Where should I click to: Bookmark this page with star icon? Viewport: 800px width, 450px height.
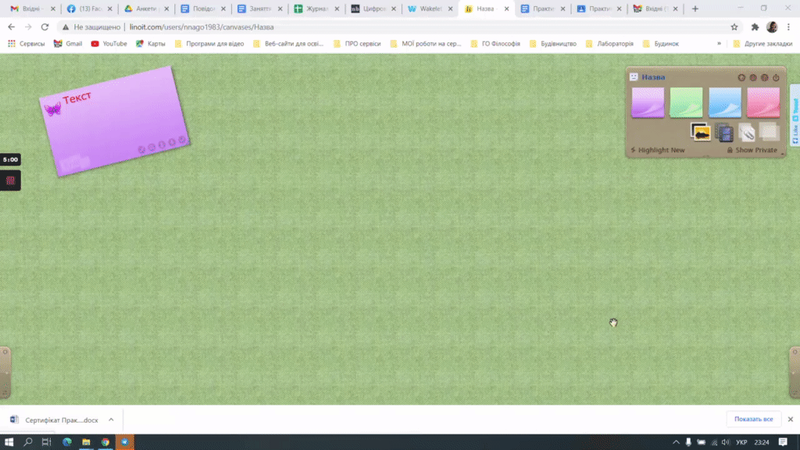pyautogui.click(x=734, y=27)
